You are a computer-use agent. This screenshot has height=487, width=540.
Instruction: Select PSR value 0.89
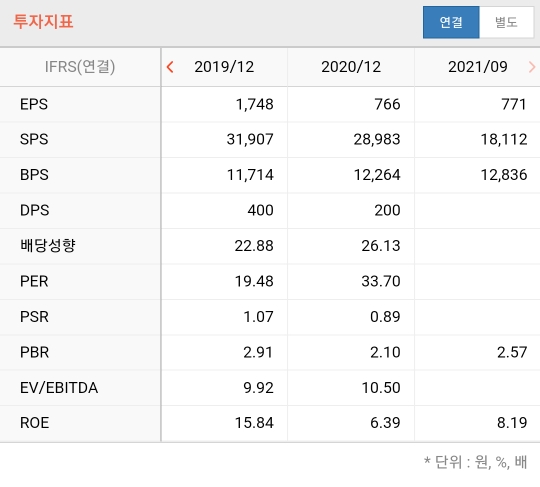point(385,317)
